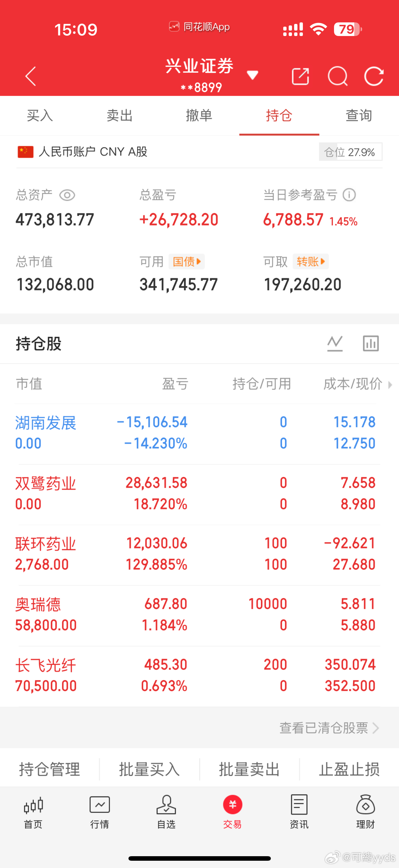Tap the search magnifier icon
Viewport: 399px width, 868px height.
(x=337, y=76)
